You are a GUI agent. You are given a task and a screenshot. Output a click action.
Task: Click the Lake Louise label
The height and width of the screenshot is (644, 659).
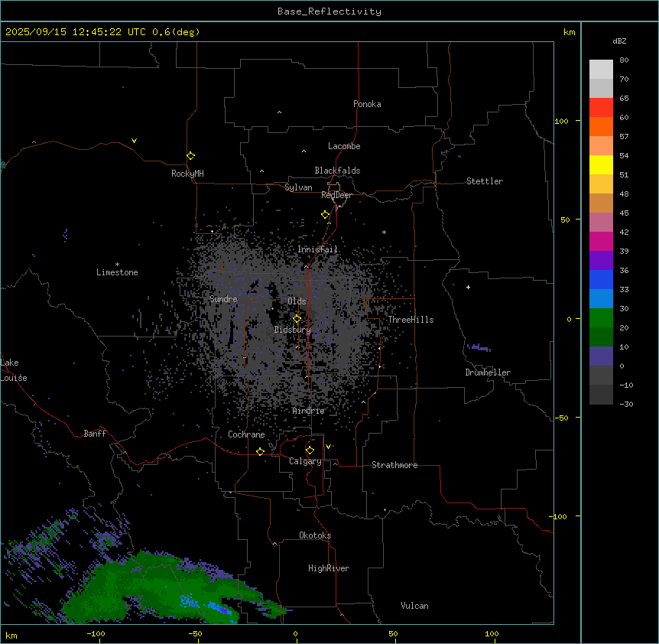coord(14,370)
